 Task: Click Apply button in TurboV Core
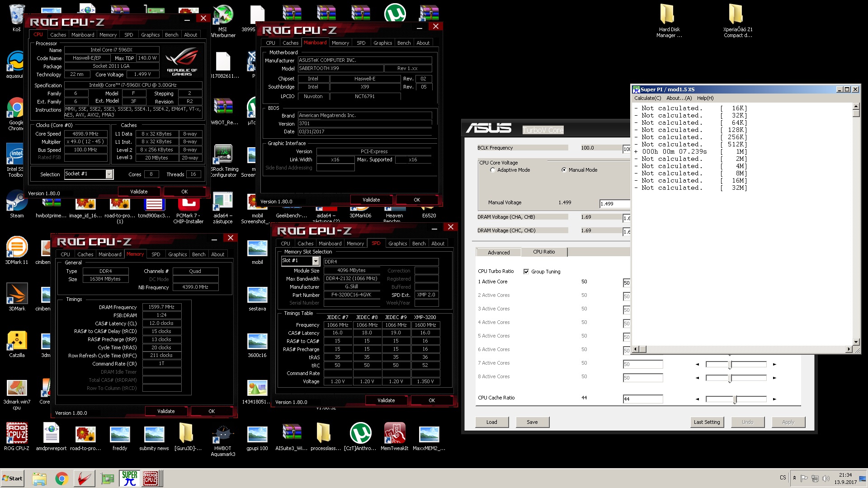click(x=788, y=422)
